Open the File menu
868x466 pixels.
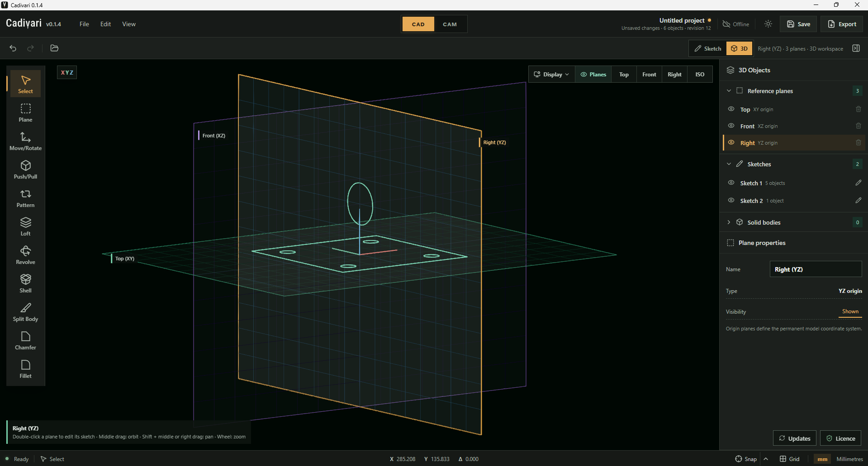click(x=84, y=24)
